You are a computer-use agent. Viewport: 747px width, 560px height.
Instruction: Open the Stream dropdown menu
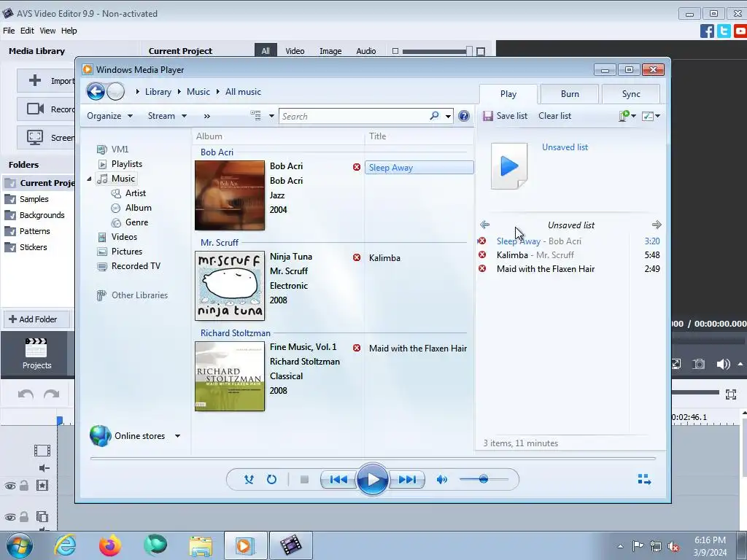click(167, 116)
